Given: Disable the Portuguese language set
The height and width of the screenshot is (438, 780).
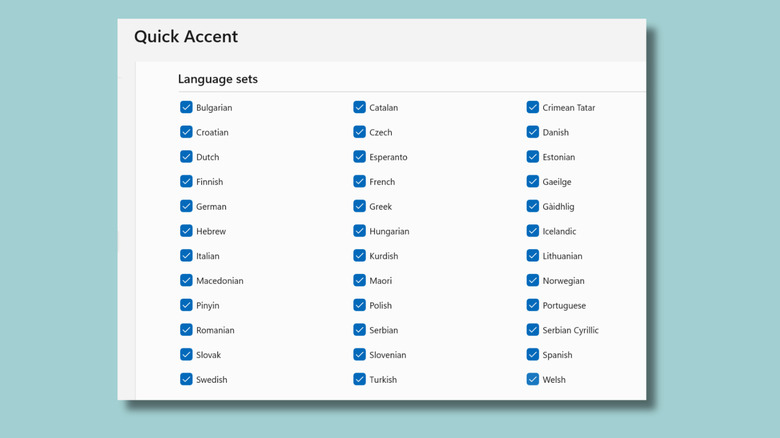Looking at the screenshot, I should click(x=533, y=305).
